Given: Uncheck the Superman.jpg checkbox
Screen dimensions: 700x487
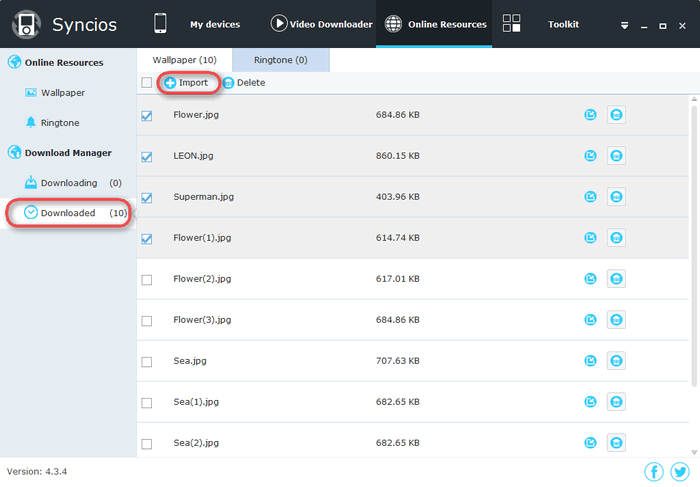Looking at the screenshot, I should [x=146, y=198].
